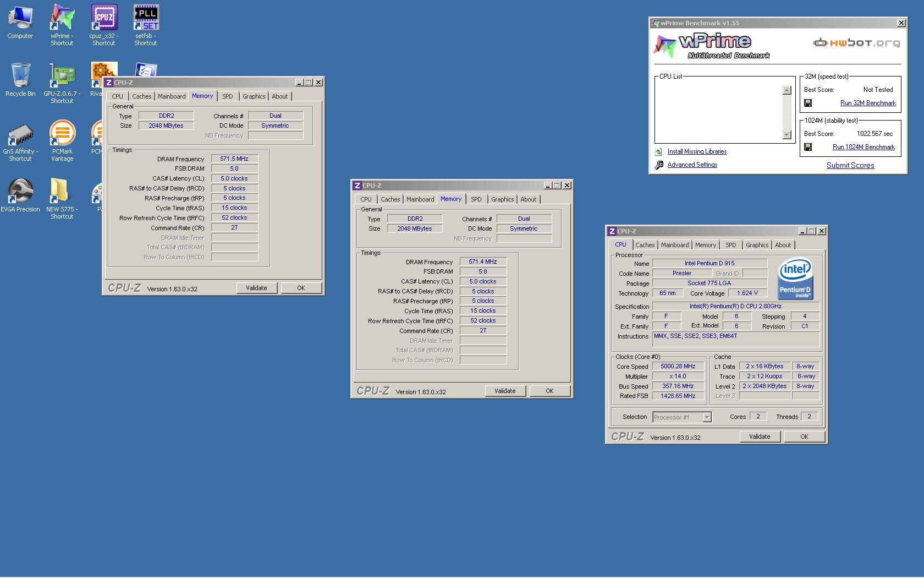Click the Intel Pentium D logo

pos(795,279)
